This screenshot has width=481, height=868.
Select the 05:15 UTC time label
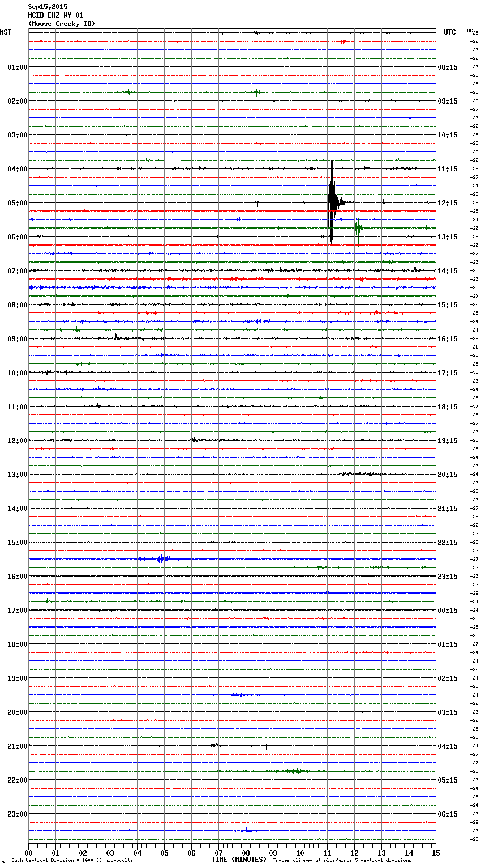tap(448, 780)
